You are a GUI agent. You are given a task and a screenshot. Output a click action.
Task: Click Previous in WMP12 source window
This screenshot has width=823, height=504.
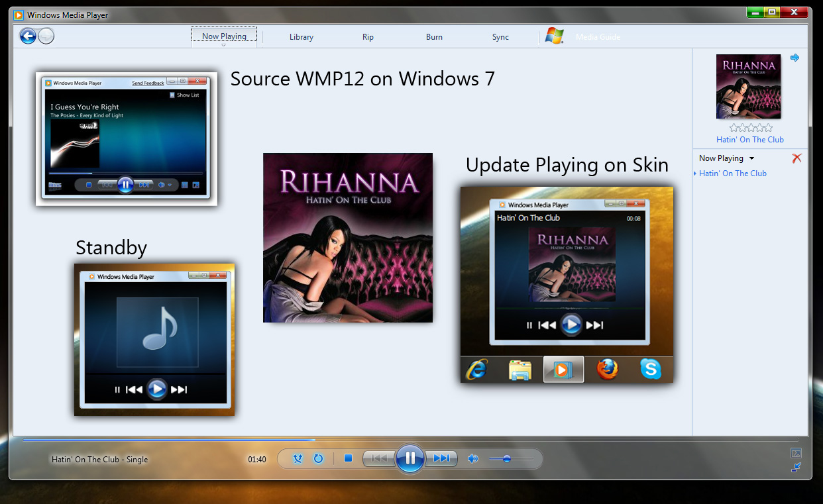[x=107, y=185]
